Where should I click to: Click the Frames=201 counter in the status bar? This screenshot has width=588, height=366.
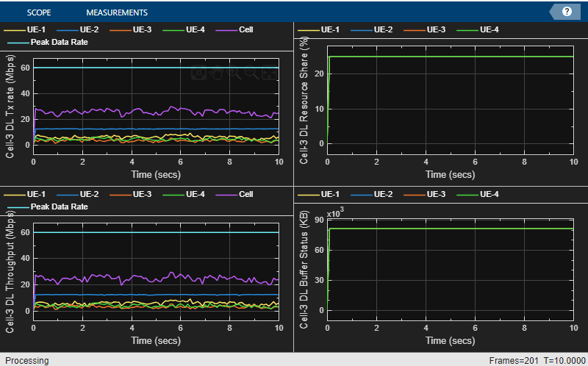pos(513,360)
